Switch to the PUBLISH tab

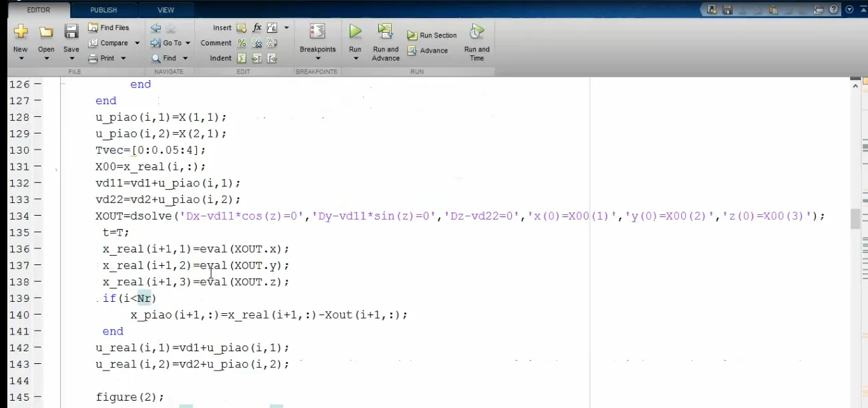pyautogui.click(x=103, y=10)
